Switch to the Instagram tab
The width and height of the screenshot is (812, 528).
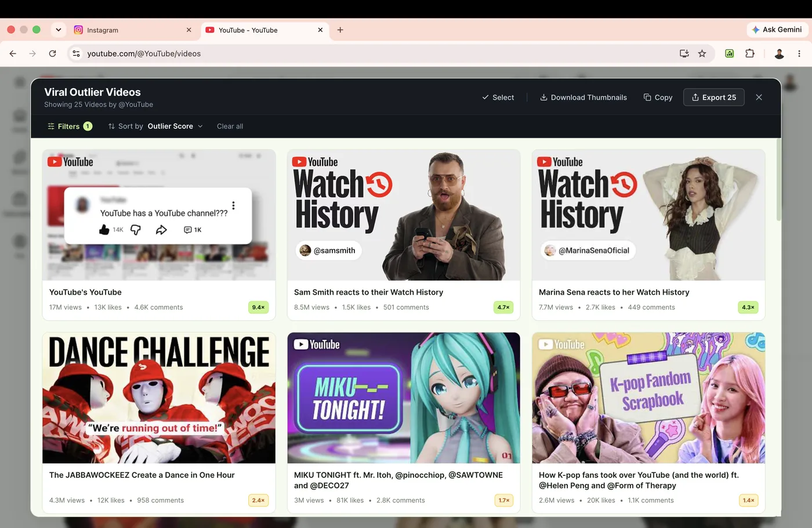[133, 30]
